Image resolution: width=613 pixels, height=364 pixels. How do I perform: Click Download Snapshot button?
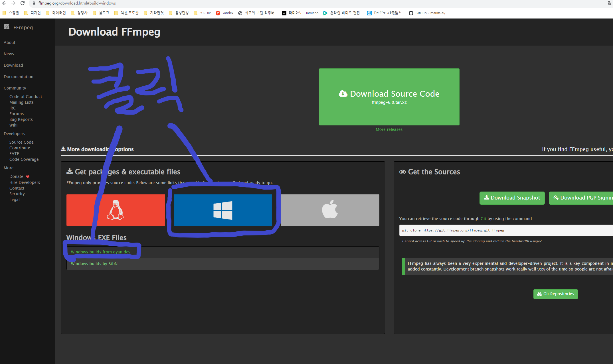(512, 198)
